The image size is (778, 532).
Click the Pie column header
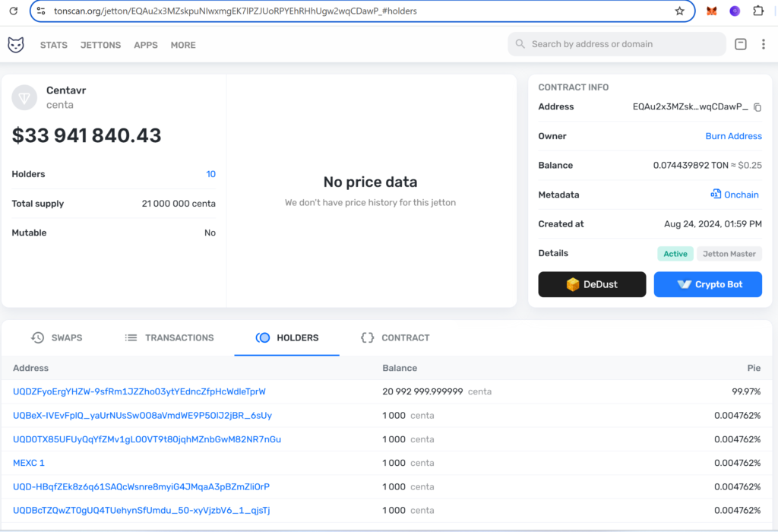754,369
